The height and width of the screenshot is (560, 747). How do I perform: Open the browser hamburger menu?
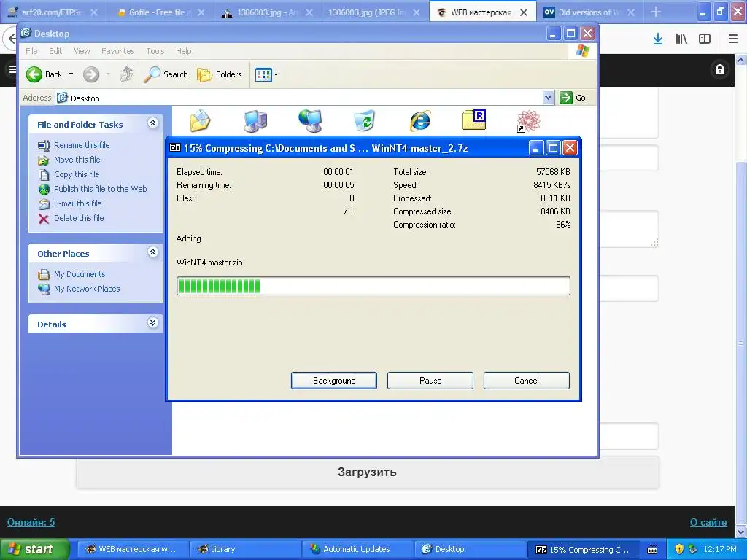(x=732, y=39)
